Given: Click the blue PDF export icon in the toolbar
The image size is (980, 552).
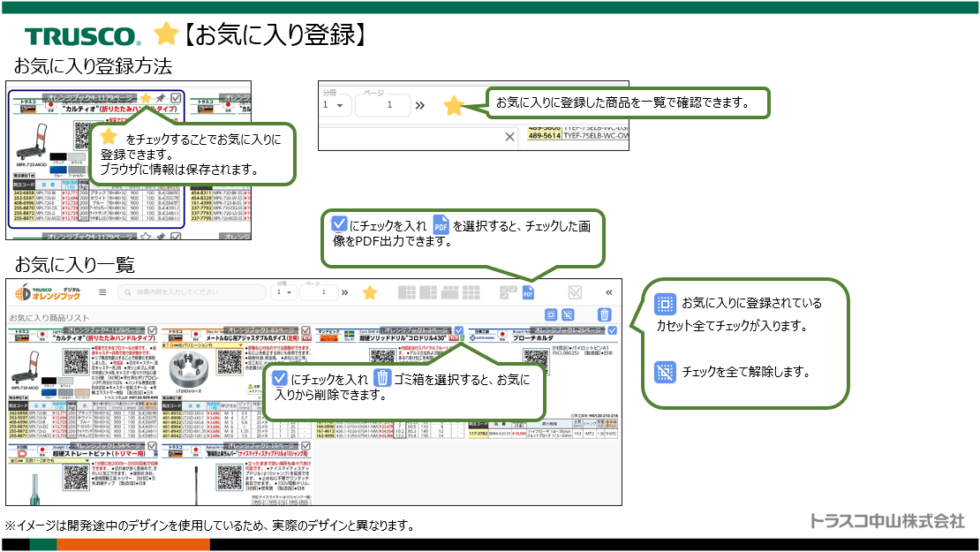Looking at the screenshot, I should (528, 292).
